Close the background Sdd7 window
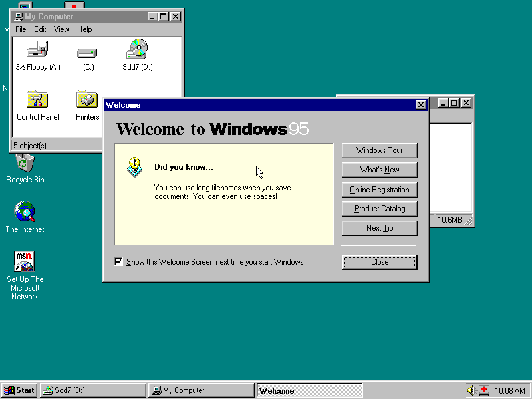Viewport: 532px width, 399px height. point(466,103)
